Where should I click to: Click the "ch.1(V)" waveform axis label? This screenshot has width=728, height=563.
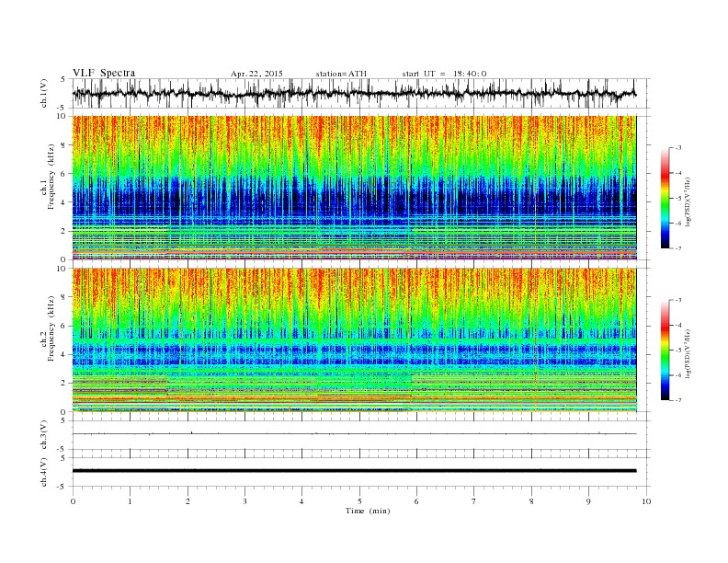pos(44,93)
